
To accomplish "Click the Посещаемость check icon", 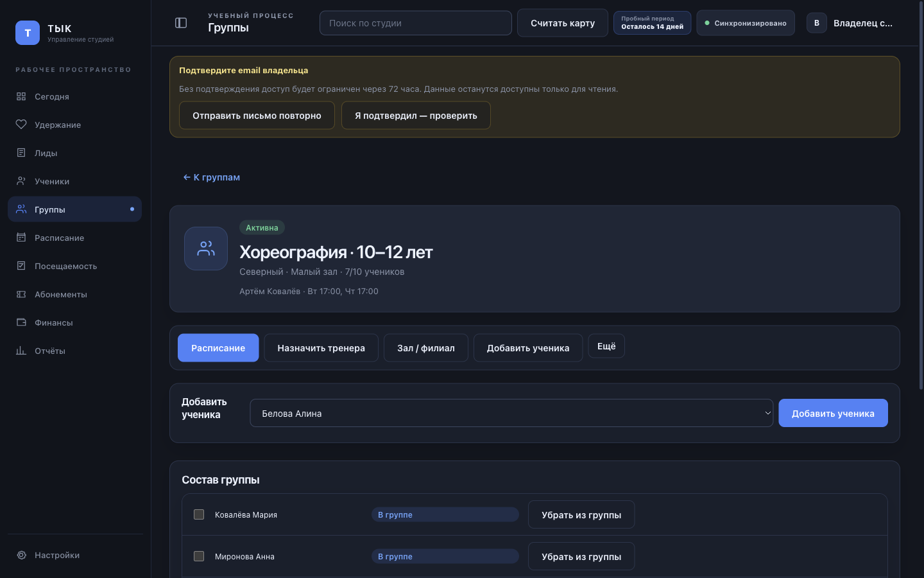I will [x=21, y=266].
